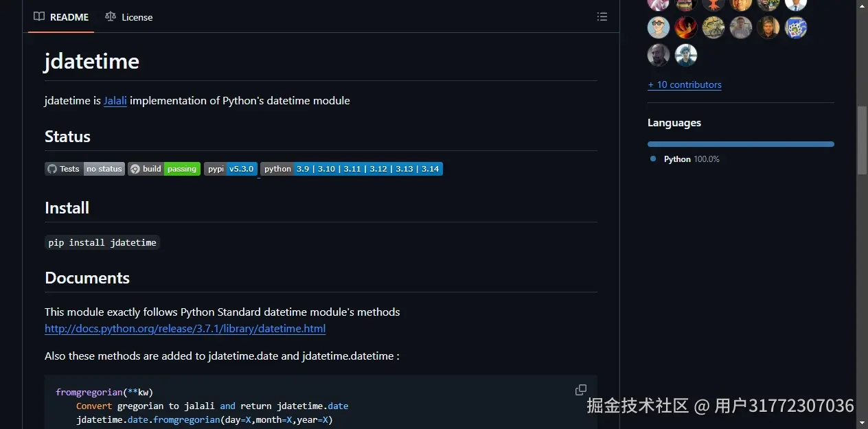Open the man with blue tie avatar
The image size is (868, 429).
tap(796, 5)
